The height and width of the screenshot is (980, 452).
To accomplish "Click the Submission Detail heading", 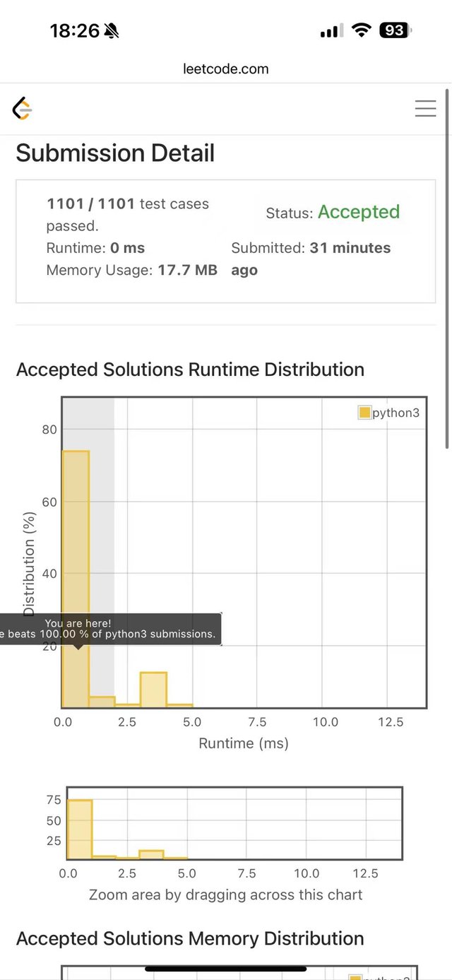I will (x=115, y=153).
